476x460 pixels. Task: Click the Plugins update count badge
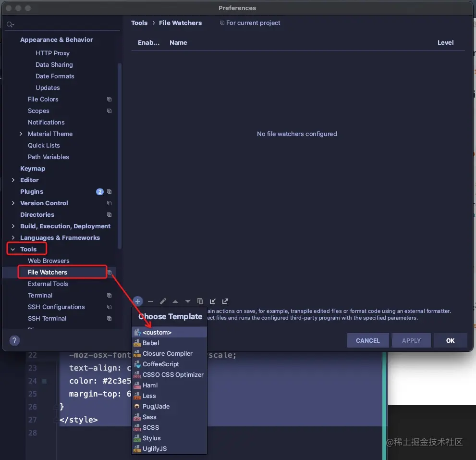tap(100, 192)
